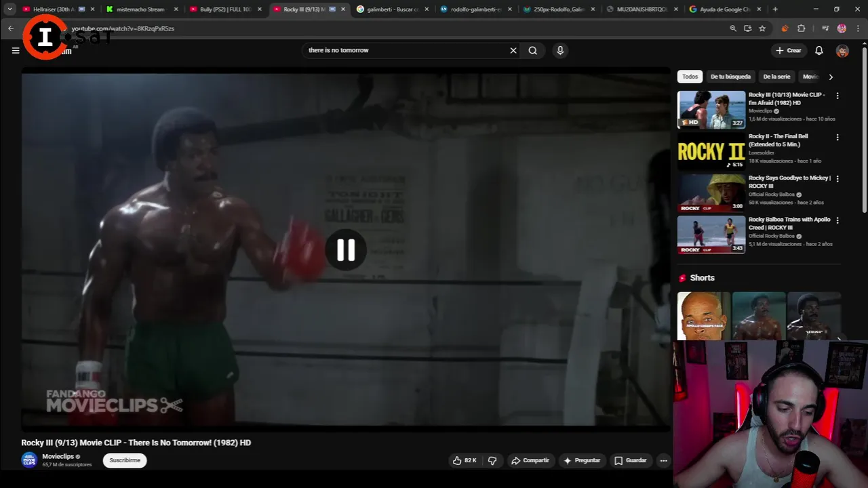Select the 'De tu búsqueda' filter chip
This screenshot has width=868, height=488.
coord(730,77)
